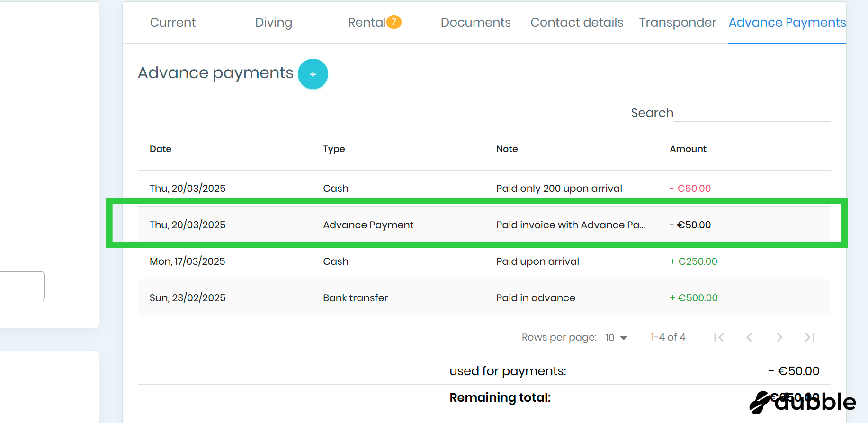Open the Diving tab
The image size is (868, 423).
pos(273,22)
